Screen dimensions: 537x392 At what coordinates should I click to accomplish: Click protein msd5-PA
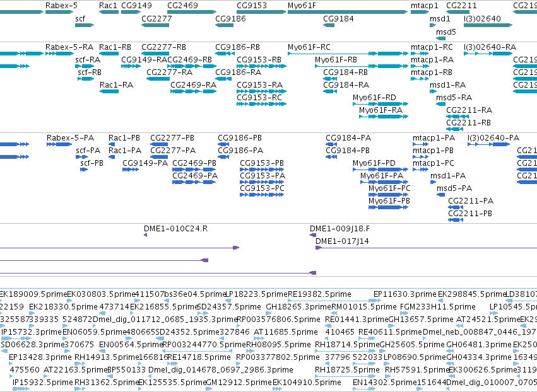coord(454,188)
